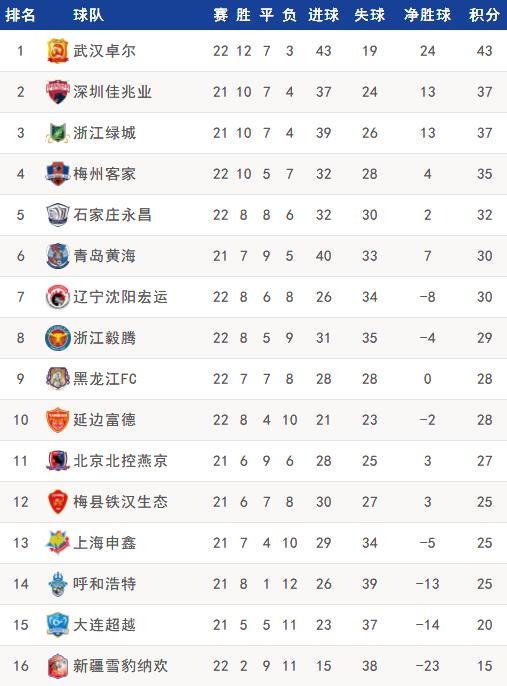
Task: Click the 浙江毅腾 bull emblem icon
Action: click(58, 338)
